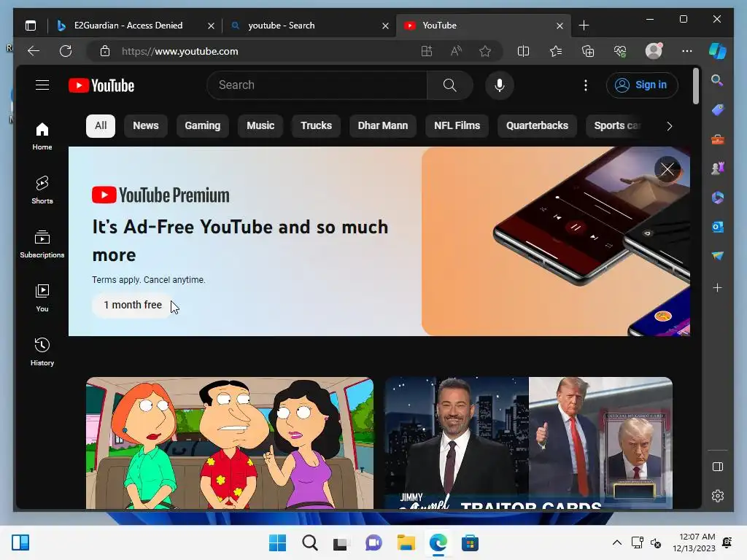
Task: Open the Family Guy video thumbnail
Action: [230, 443]
